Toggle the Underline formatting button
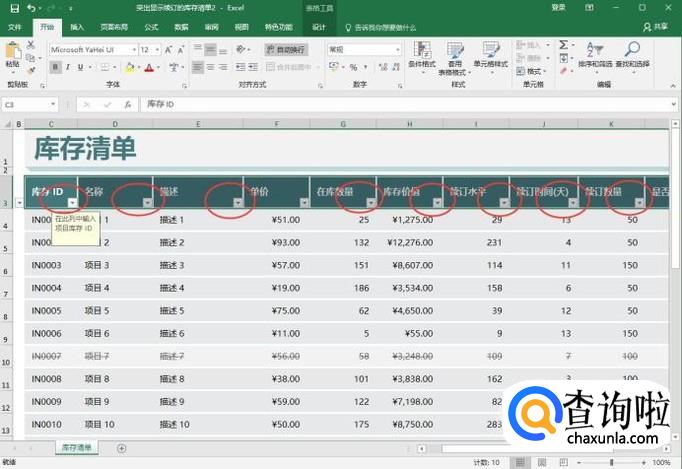 pyautogui.click(x=83, y=68)
